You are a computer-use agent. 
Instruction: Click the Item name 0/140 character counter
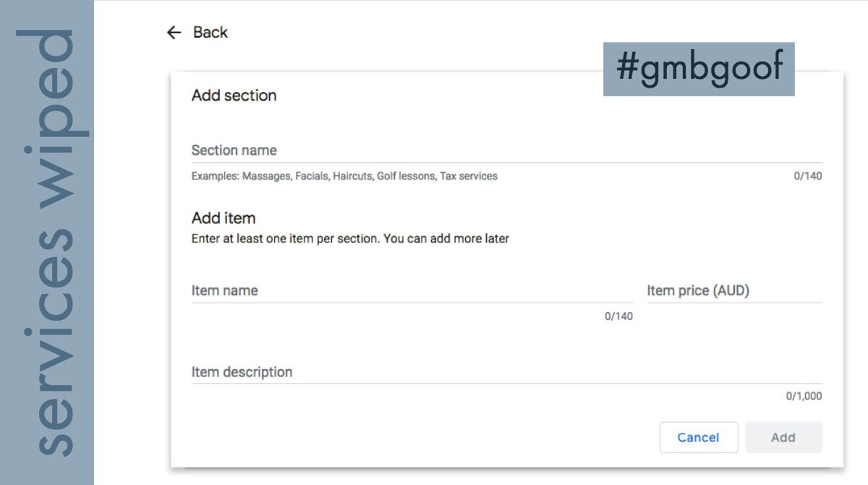618,316
